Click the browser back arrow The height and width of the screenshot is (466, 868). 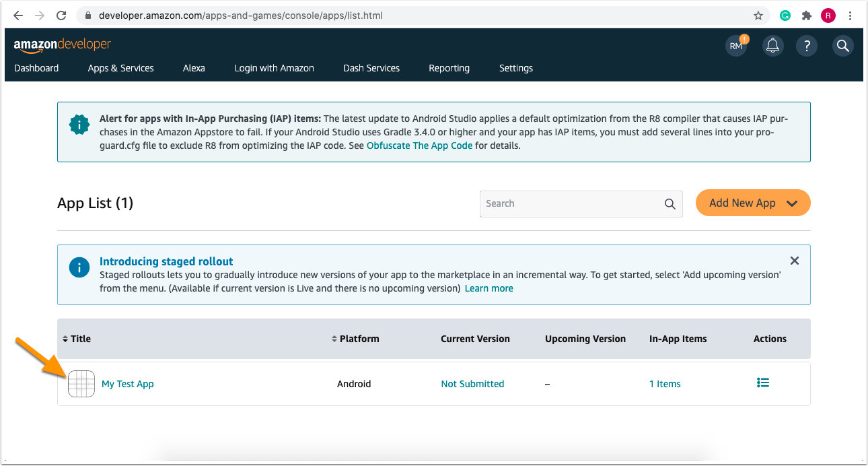pyautogui.click(x=18, y=15)
